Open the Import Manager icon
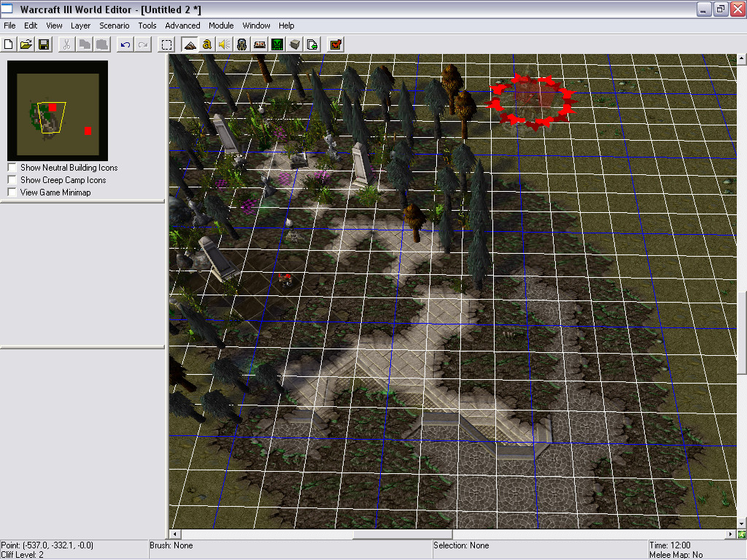This screenshot has height=560, width=747. coord(312,44)
